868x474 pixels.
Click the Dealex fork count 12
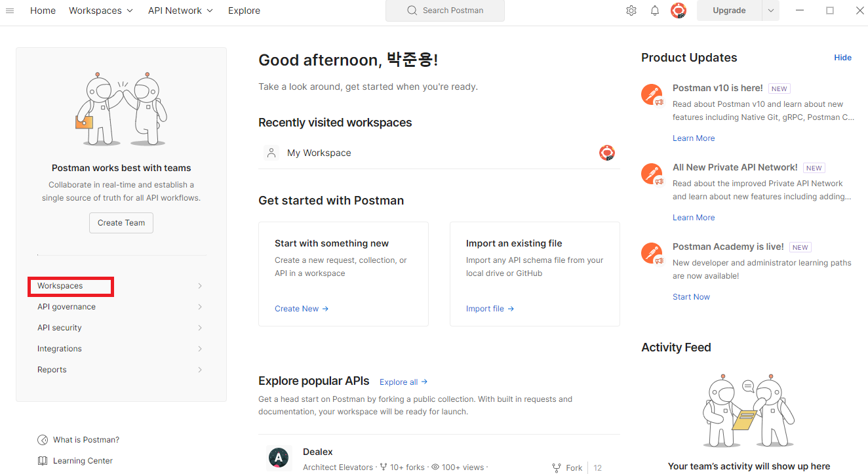[x=598, y=468]
